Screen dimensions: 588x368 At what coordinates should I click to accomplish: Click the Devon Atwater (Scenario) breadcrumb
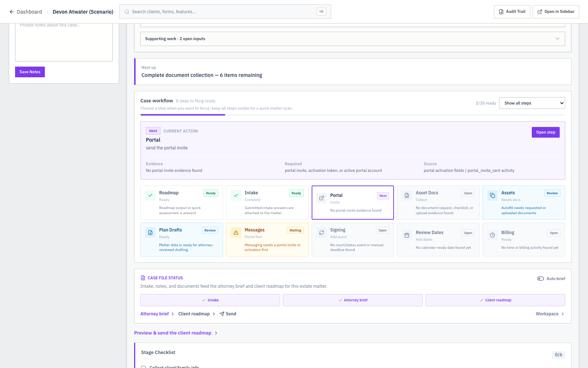click(83, 12)
